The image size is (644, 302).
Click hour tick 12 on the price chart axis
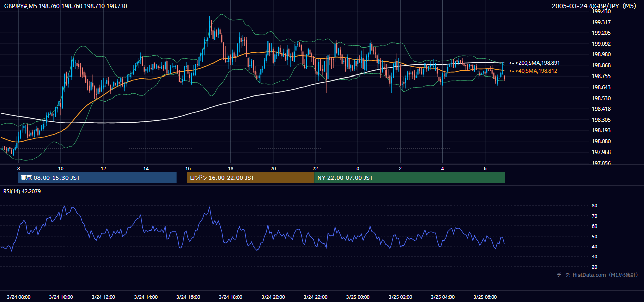[x=103, y=168]
